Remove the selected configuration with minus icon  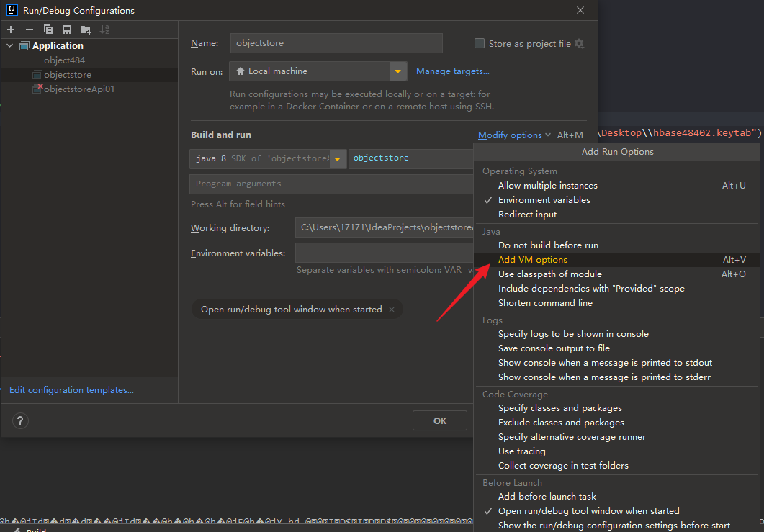point(30,30)
